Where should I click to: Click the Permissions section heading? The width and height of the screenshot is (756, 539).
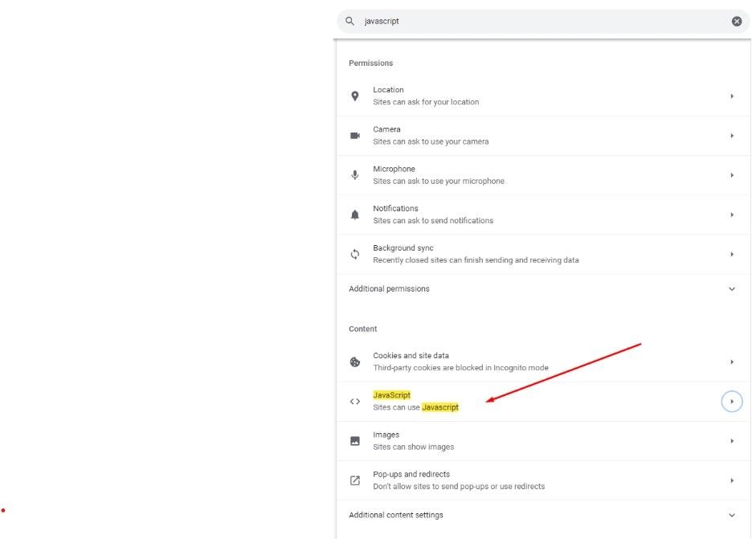pyautogui.click(x=370, y=63)
